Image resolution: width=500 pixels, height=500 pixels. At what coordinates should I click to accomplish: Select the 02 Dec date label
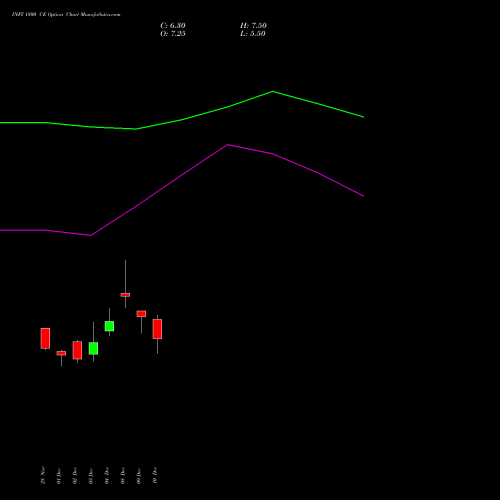75,476
